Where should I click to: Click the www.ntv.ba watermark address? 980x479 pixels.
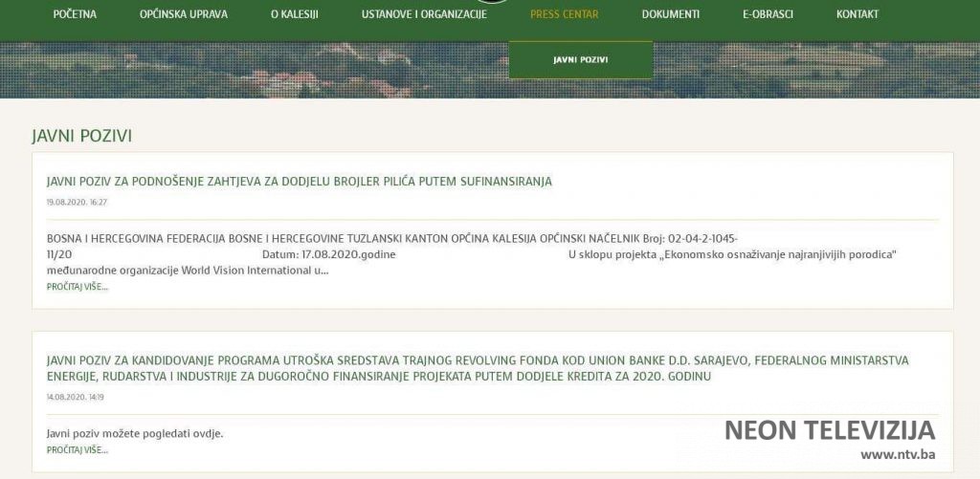tap(897, 455)
